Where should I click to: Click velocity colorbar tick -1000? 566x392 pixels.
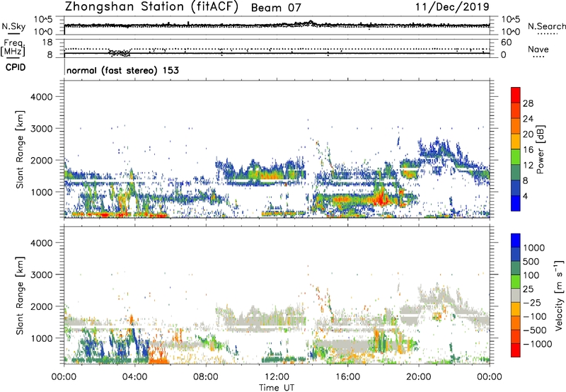537,344
